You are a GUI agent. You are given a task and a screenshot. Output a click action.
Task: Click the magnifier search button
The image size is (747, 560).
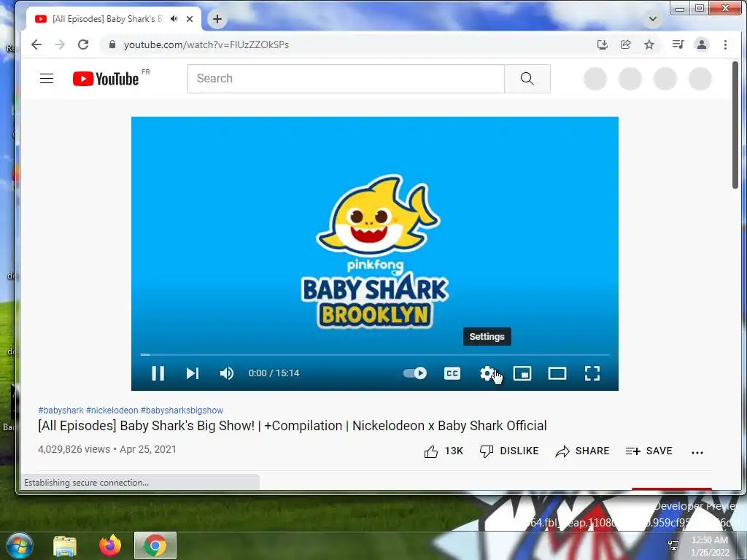(x=527, y=79)
